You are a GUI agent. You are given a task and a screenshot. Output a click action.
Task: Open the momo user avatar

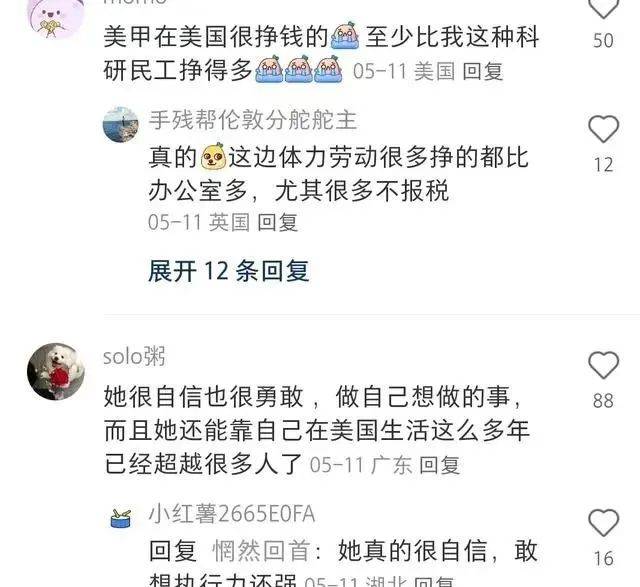coord(55,16)
